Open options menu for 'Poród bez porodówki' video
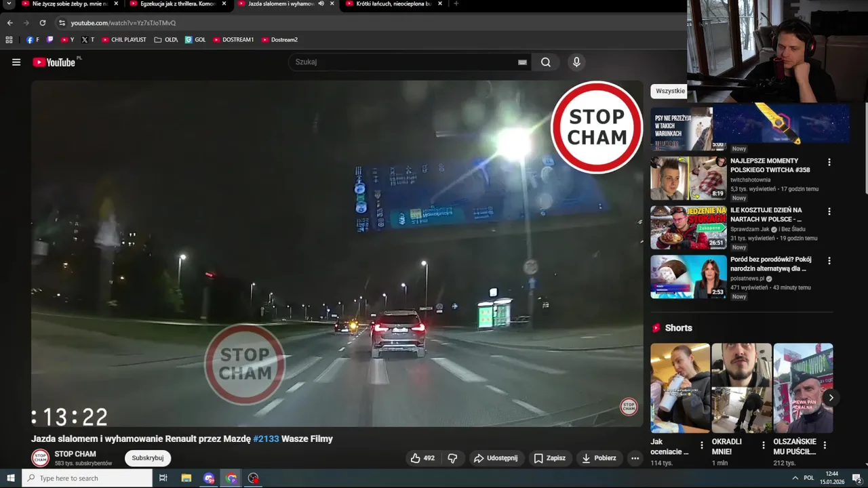 coord(829,260)
